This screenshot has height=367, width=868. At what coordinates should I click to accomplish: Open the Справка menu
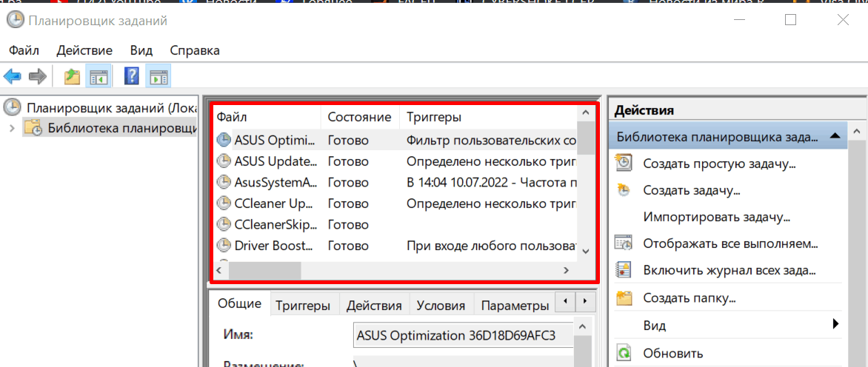[194, 50]
